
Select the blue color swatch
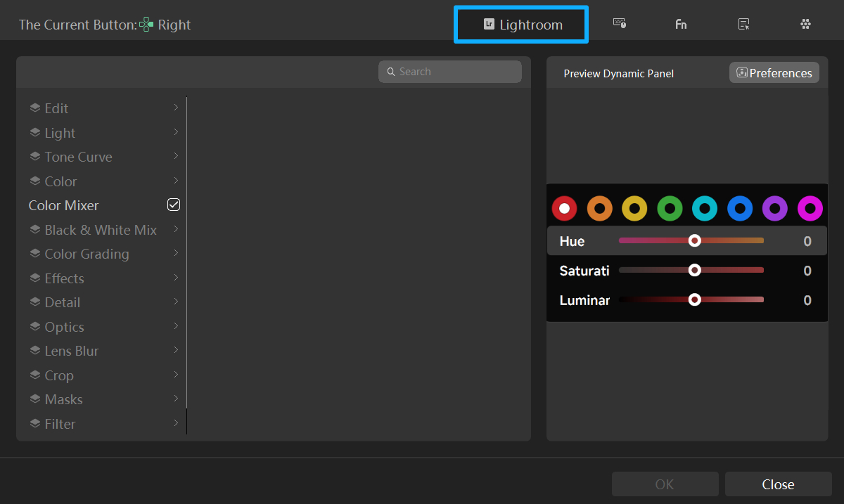(x=740, y=208)
